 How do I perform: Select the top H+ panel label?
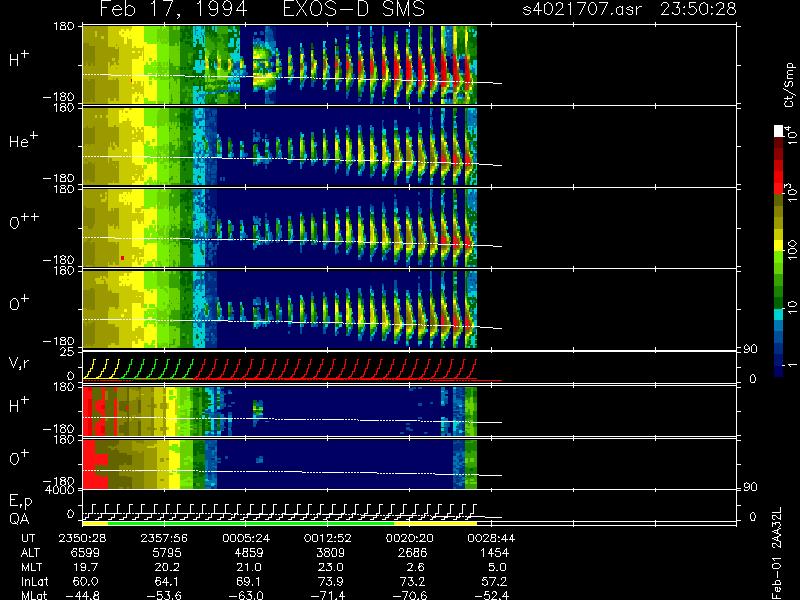[x=19, y=59]
